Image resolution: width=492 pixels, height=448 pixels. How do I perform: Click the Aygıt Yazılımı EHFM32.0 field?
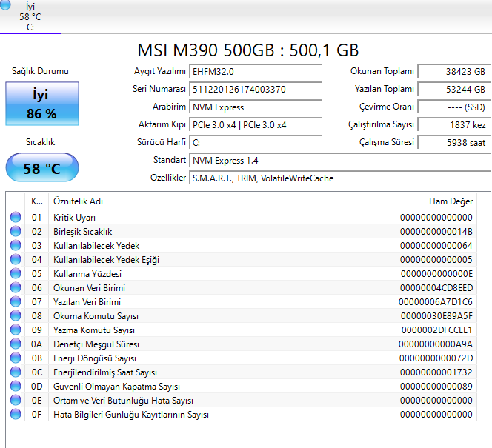pyautogui.click(x=256, y=72)
